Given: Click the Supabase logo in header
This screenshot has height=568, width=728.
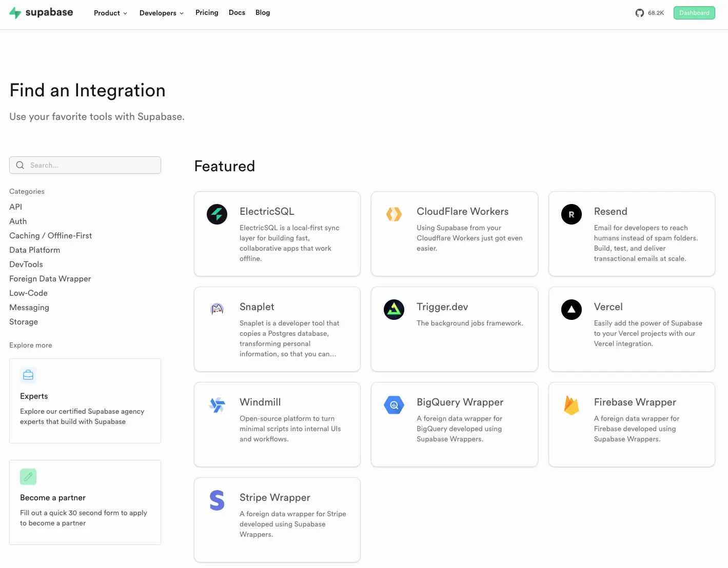Looking at the screenshot, I should [41, 13].
